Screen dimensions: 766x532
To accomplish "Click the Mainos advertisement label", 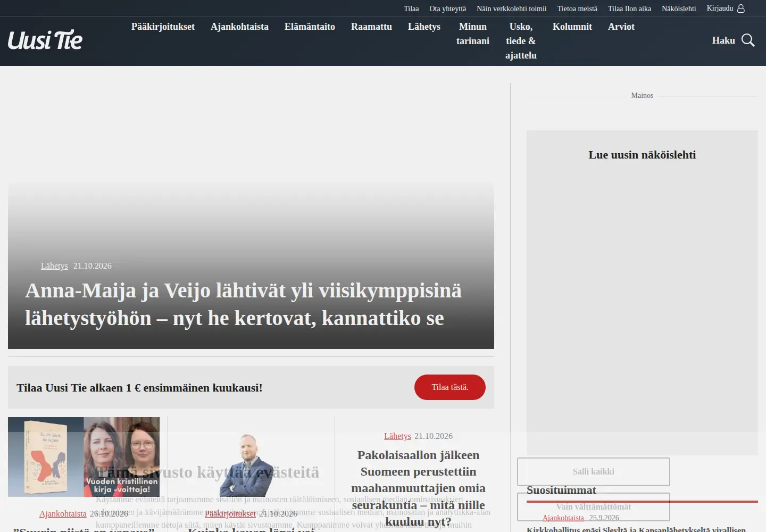I will tap(642, 96).
